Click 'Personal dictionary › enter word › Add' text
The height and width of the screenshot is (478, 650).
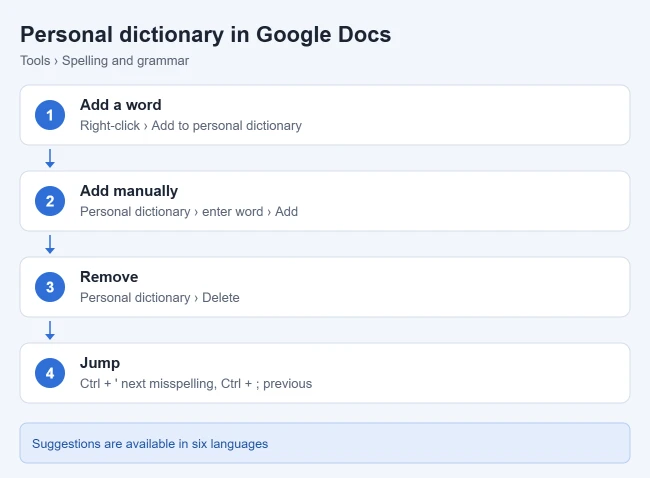[x=189, y=211]
